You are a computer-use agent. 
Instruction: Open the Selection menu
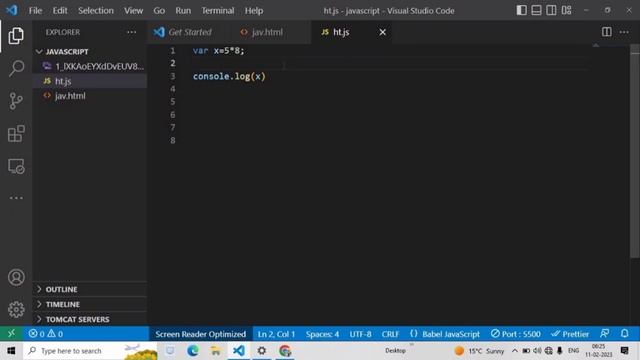(x=96, y=11)
